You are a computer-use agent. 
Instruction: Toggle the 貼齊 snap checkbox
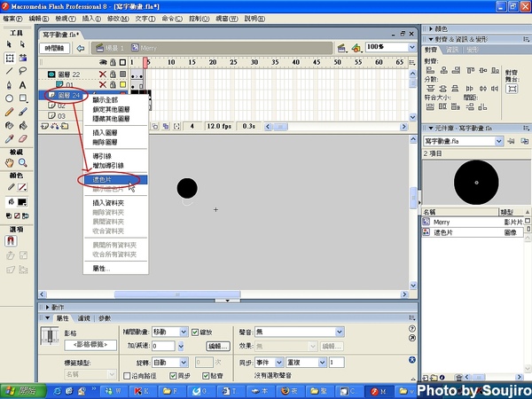click(x=205, y=375)
